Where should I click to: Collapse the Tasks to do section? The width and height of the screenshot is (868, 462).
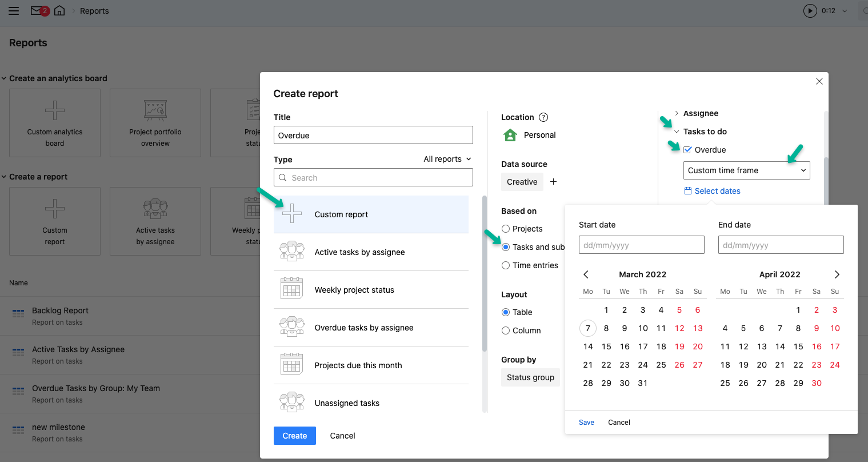click(677, 132)
